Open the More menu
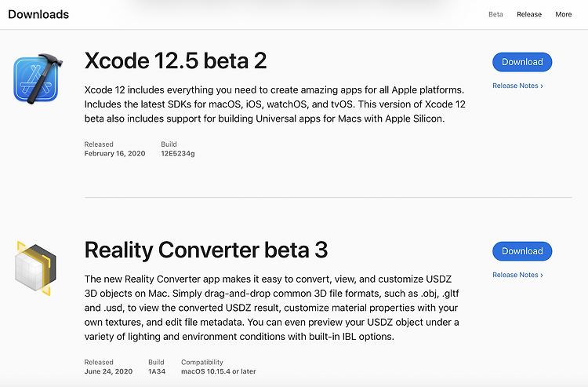The image size is (588, 387). click(563, 14)
